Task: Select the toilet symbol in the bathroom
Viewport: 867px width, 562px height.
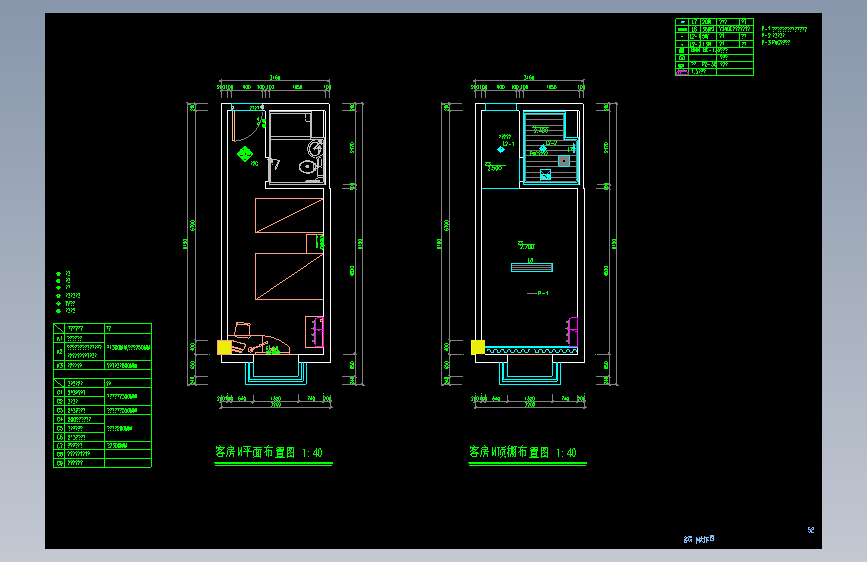Action: [x=307, y=166]
